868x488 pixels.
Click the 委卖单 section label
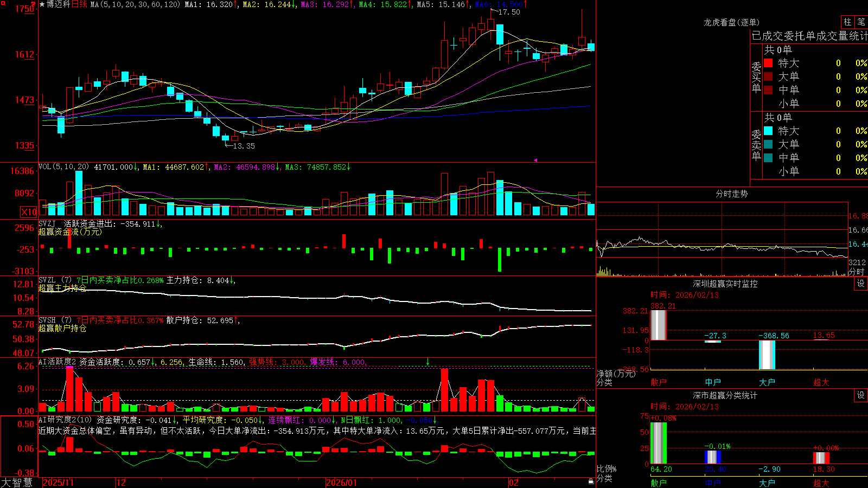(x=756, y=145)
